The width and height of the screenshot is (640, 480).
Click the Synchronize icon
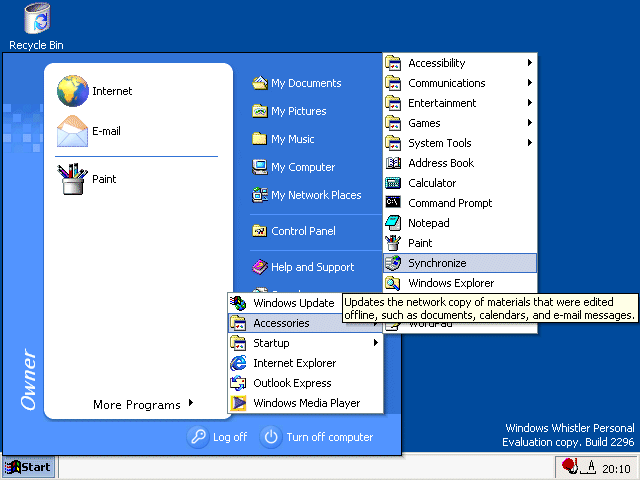click(393, 263)
